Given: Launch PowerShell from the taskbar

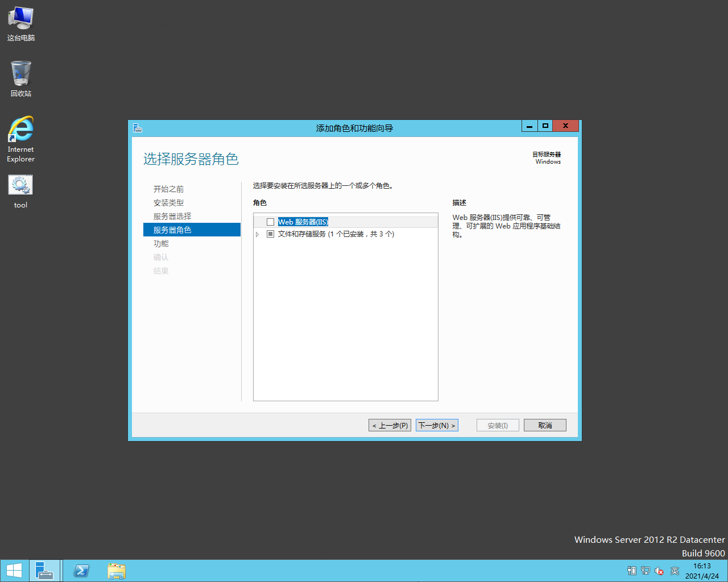Looking at the screenshot, I should coord(81,571).
